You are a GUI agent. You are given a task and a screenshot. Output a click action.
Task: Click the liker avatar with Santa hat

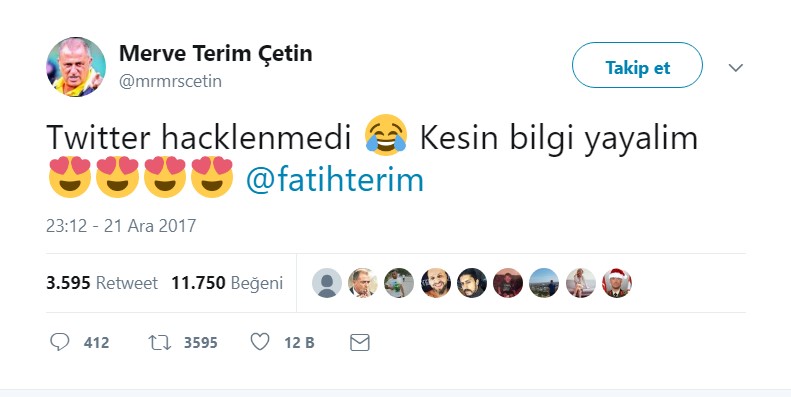(x=616, y=283)
